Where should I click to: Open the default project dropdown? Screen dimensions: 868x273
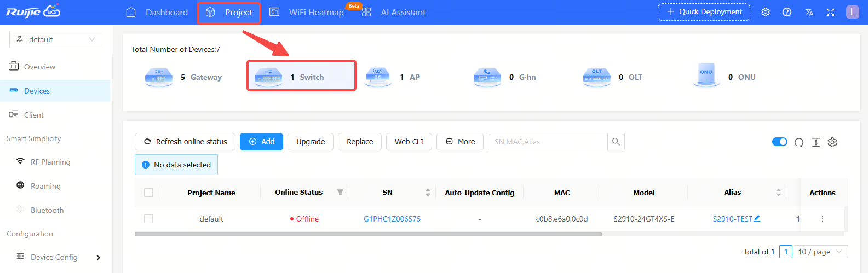[x=55, y=39]
